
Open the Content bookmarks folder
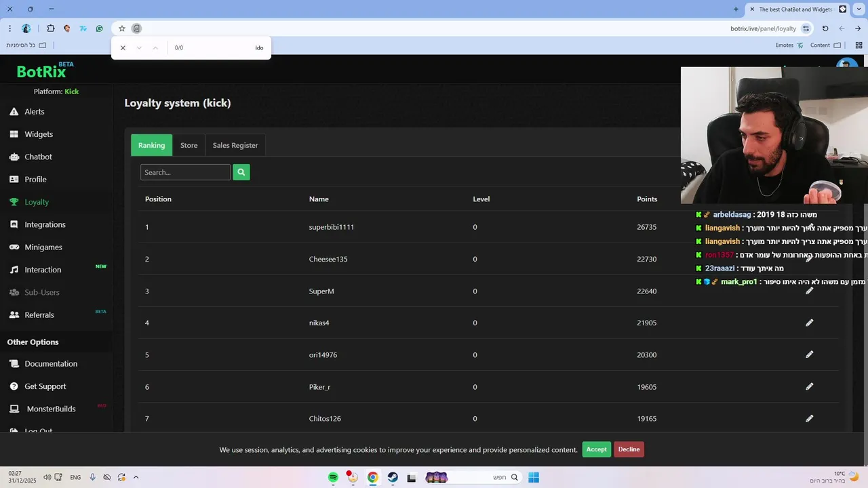[x=825, y=45]
